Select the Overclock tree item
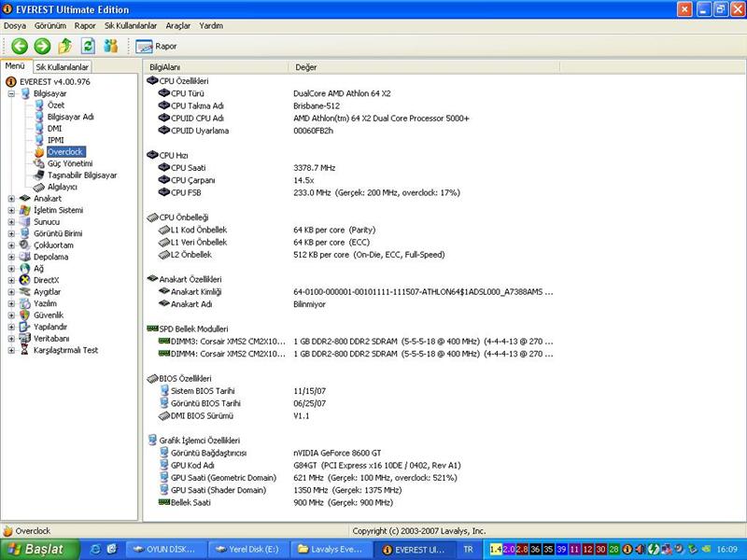Image resolution: width=747 pixels, height=560 pixels. (65, 152)
